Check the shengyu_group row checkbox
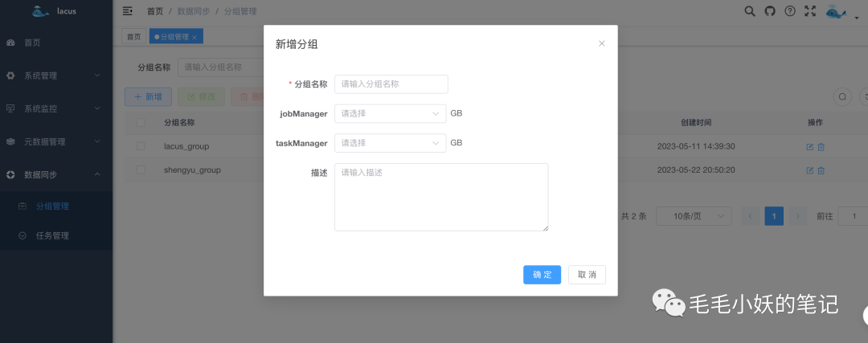The height and width of the screenshot is (343, 868). click(x=141, y=169)
